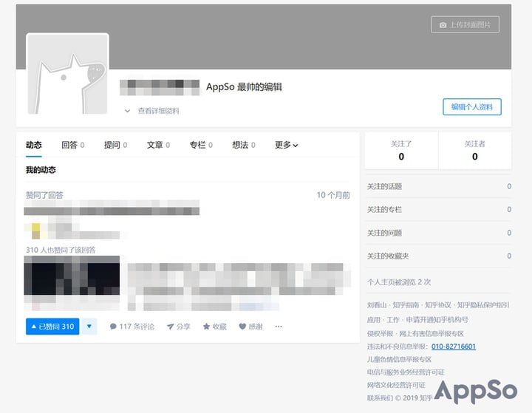Click the 网上有害信息举报专区 link
532x413 pixels.
click(x=432, y=334)
